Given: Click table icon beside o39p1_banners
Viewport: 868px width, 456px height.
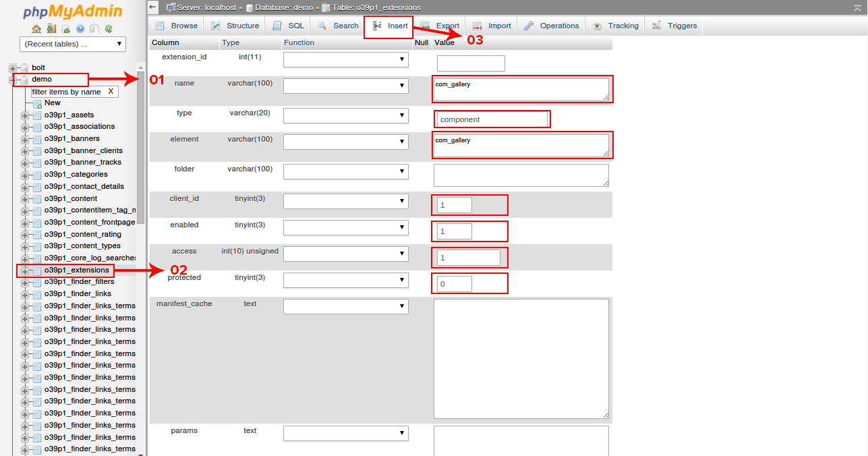Looking at the screenshot, I should coord(38,139).
